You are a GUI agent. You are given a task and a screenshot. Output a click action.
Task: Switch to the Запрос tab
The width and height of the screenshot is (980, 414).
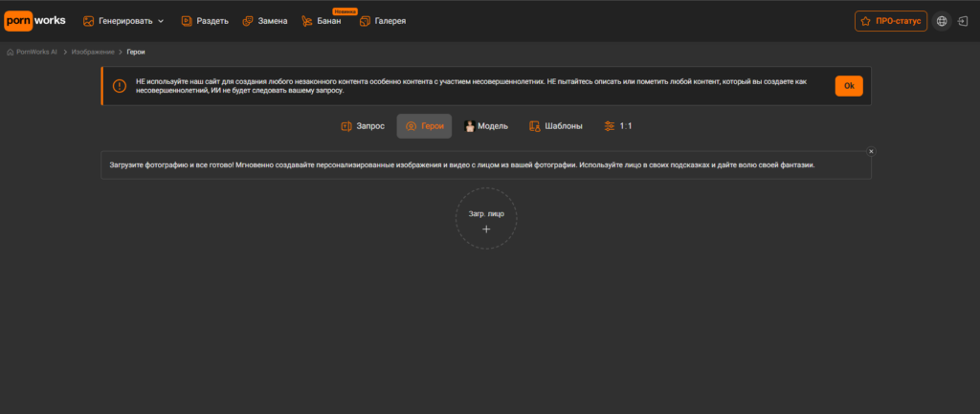coord(363,126)
